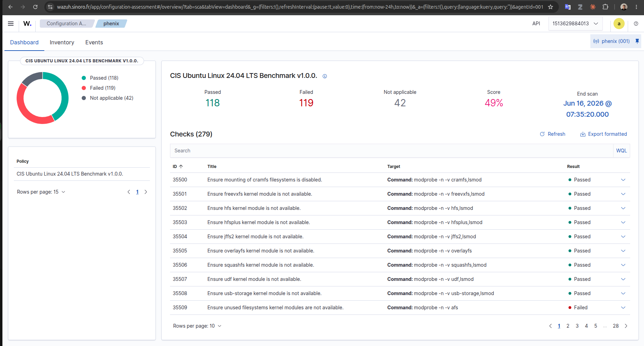Open the API selector dropdown 1513629884013
Viewport: 644px width, 346px height.
(575, 24)
